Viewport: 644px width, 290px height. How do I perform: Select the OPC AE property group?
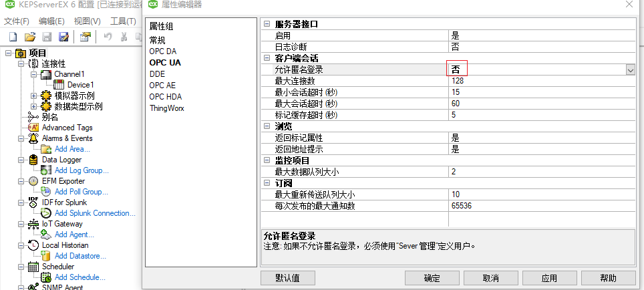(x=162, y=86)
